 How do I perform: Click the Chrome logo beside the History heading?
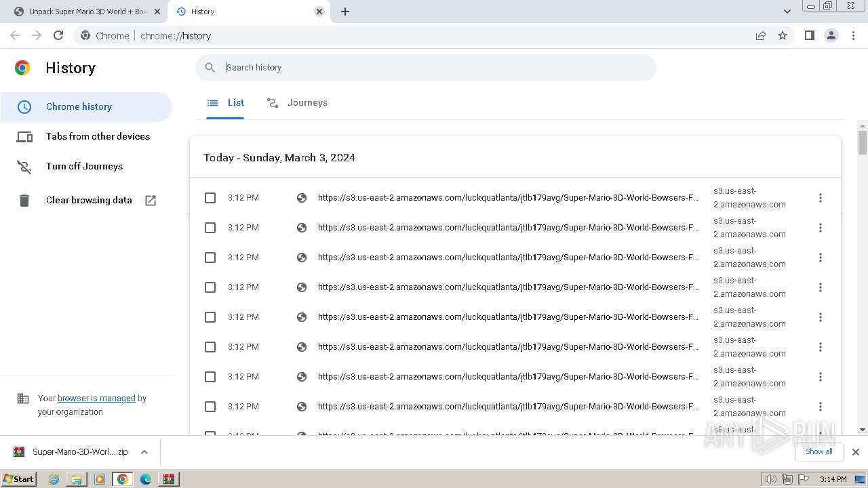click(x=22, y=68)
